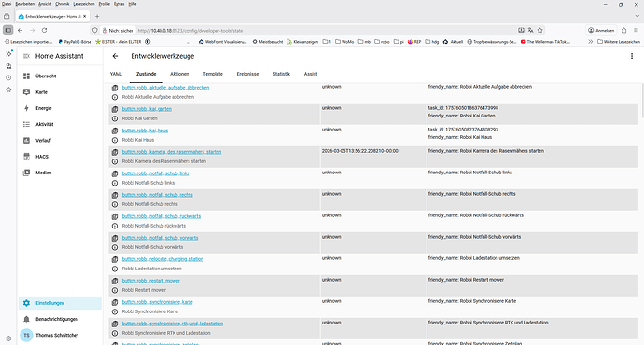This screenshot has height=345, width=644.
Task: Switch to Ereignisse tab
Action: coord(247,74)
